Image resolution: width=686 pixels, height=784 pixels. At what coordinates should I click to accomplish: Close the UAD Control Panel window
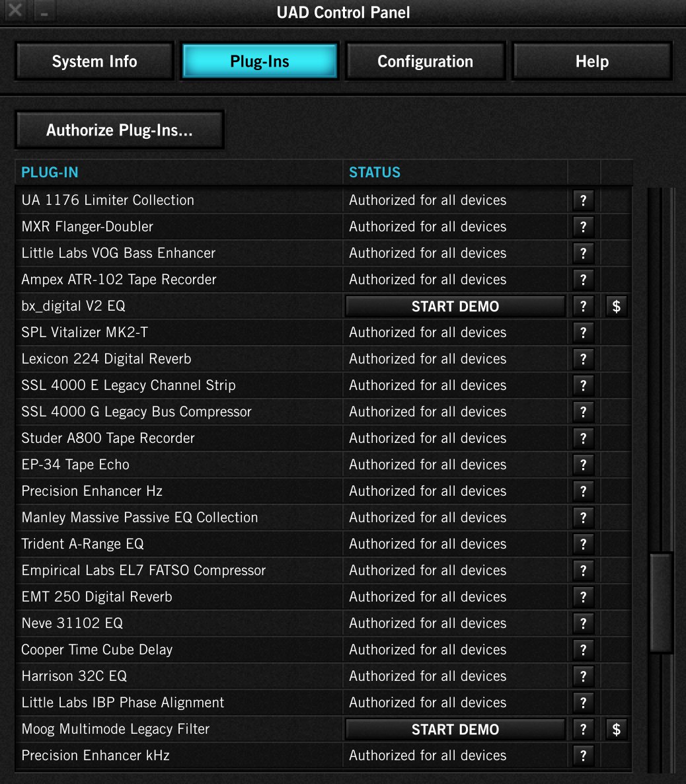[x=15, y=10]
